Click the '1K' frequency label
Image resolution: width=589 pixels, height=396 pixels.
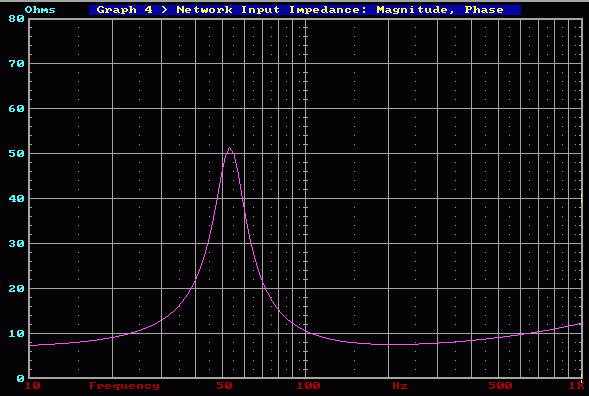coord(577,386)
